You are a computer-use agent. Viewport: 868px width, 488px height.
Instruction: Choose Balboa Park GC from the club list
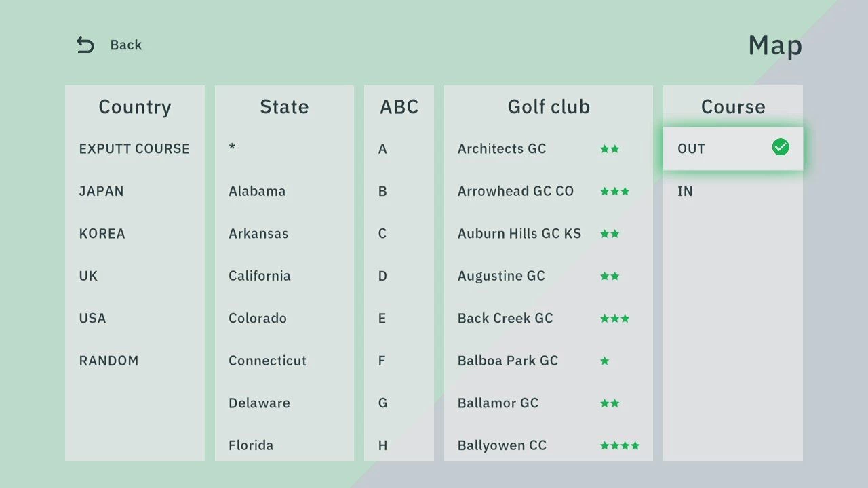507,361
